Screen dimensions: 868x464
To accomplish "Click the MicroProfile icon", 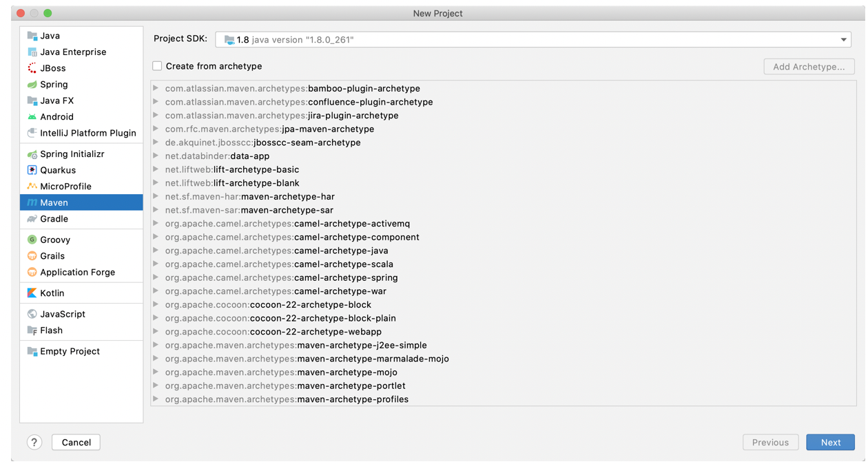I will [32, 187].
